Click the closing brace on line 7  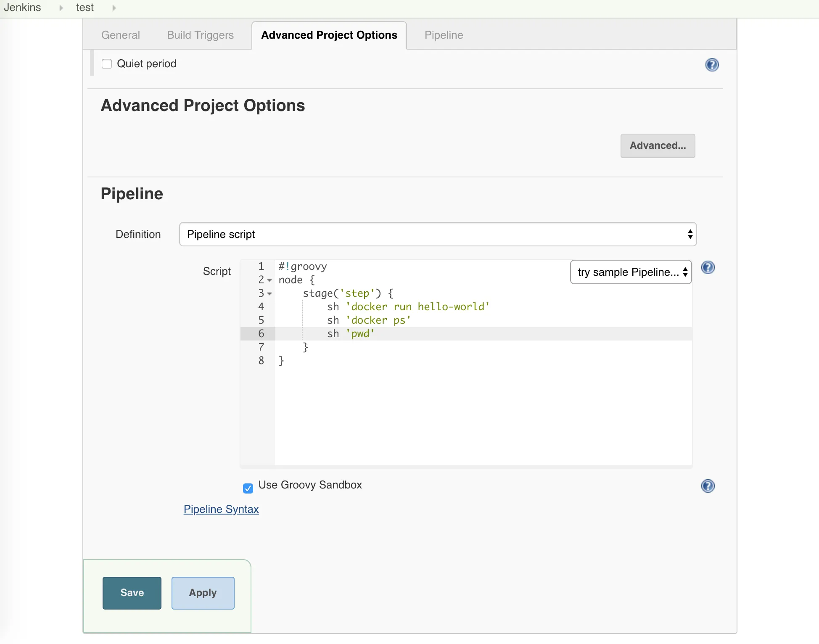tap(306, 347)
